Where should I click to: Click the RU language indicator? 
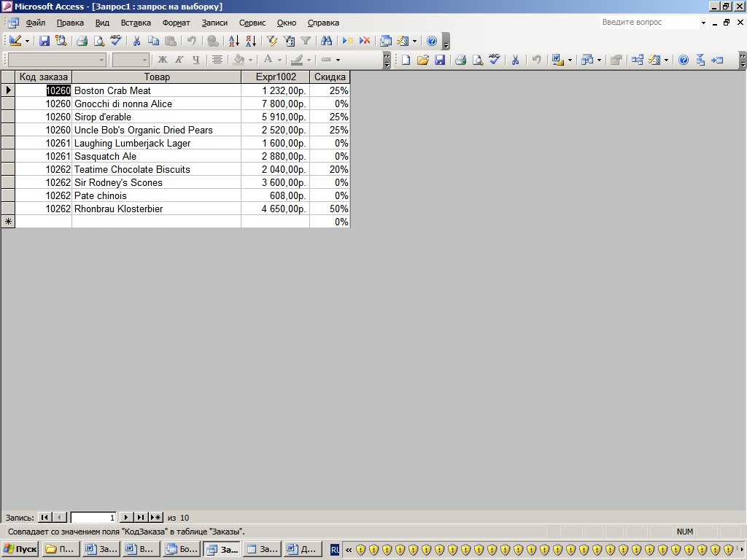click(x=335, y=550)
